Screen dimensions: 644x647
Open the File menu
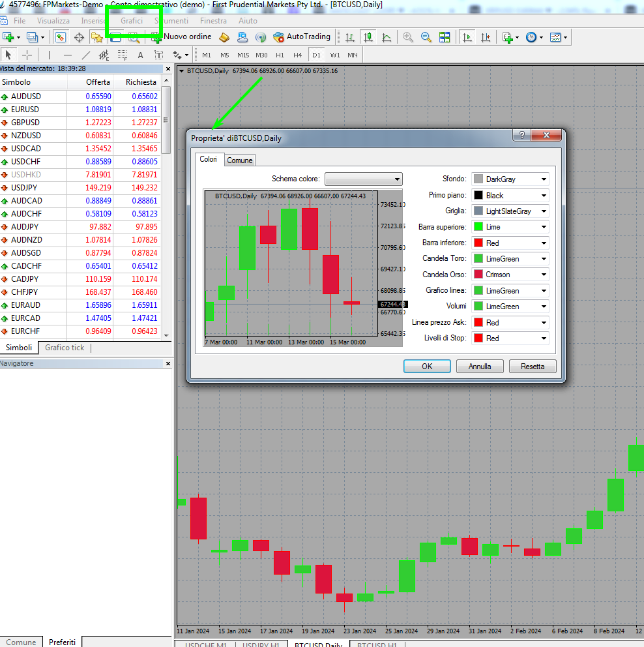[x=20, y=21]
